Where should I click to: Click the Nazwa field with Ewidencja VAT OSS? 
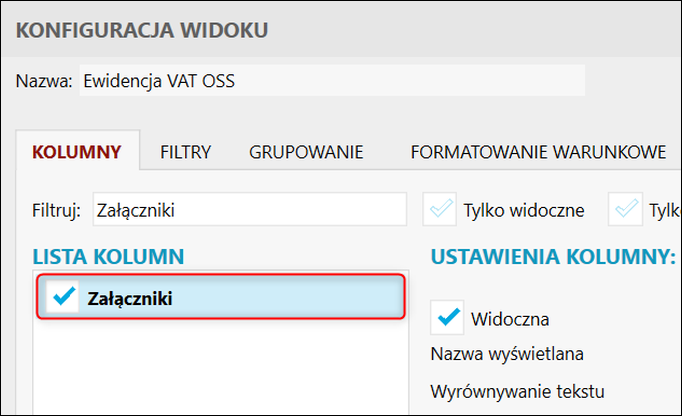point(330,81)
